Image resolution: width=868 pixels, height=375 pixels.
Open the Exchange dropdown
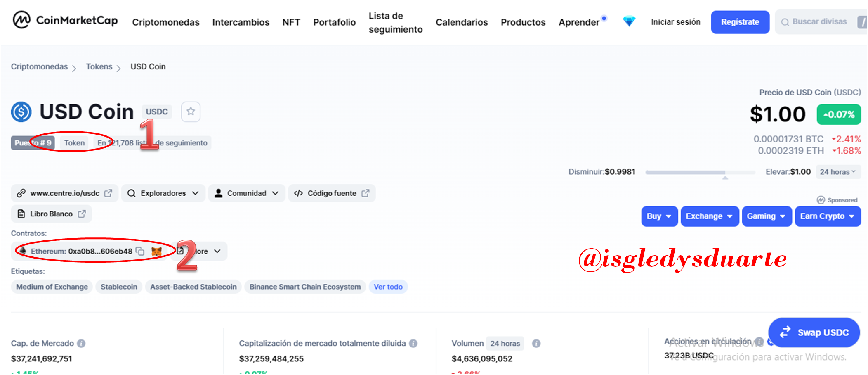click(709, 216)
